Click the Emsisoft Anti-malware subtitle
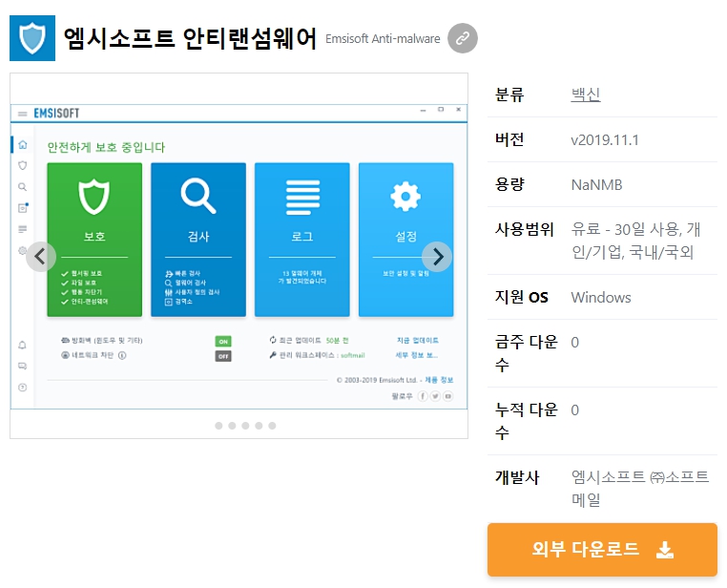This screenshot has width=727, height=588. (x=383, y=39)
